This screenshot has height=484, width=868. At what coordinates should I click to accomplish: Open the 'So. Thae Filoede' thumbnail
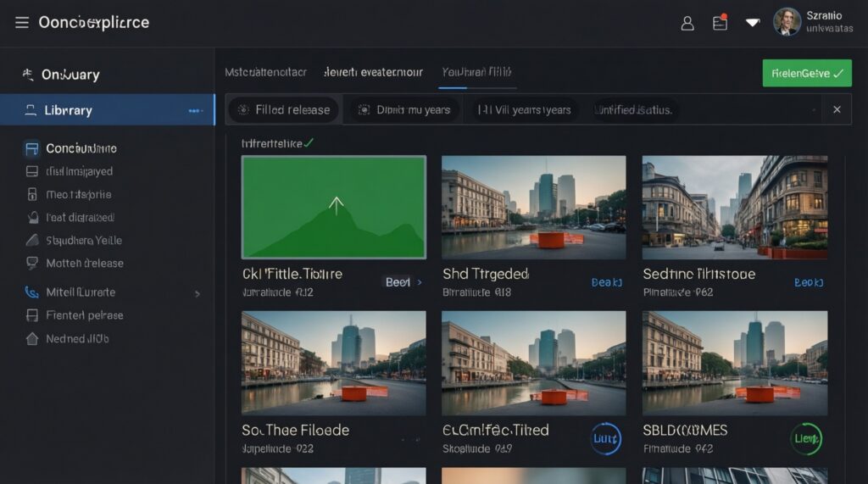334,363
